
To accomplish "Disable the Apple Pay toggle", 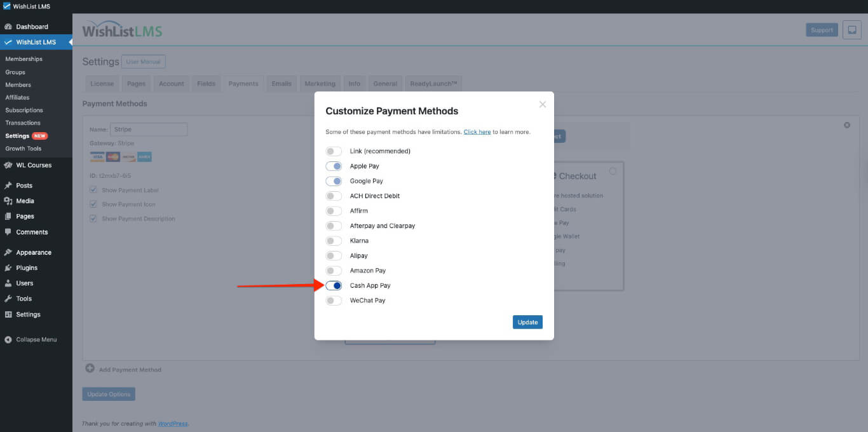I will tap(334, 166).
